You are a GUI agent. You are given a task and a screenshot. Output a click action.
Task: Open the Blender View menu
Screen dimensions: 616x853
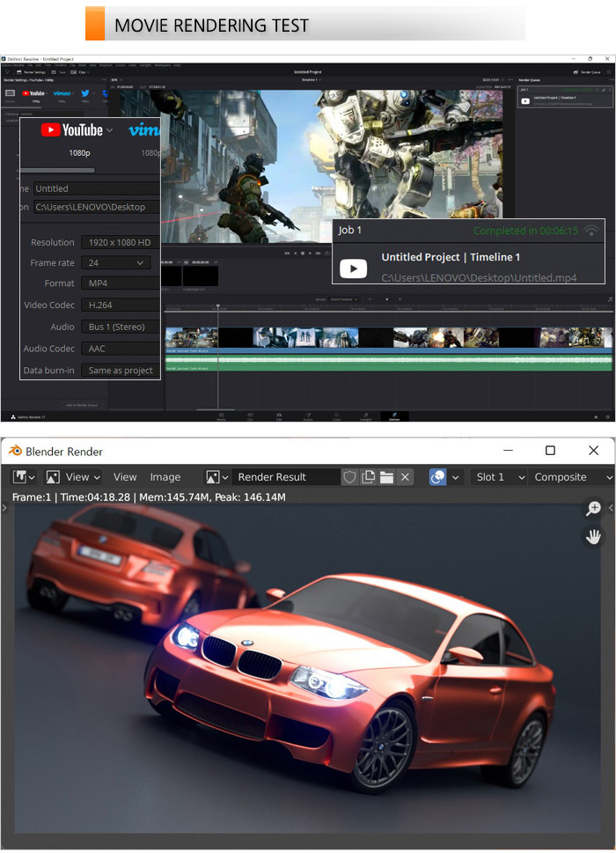pos(124,477)
